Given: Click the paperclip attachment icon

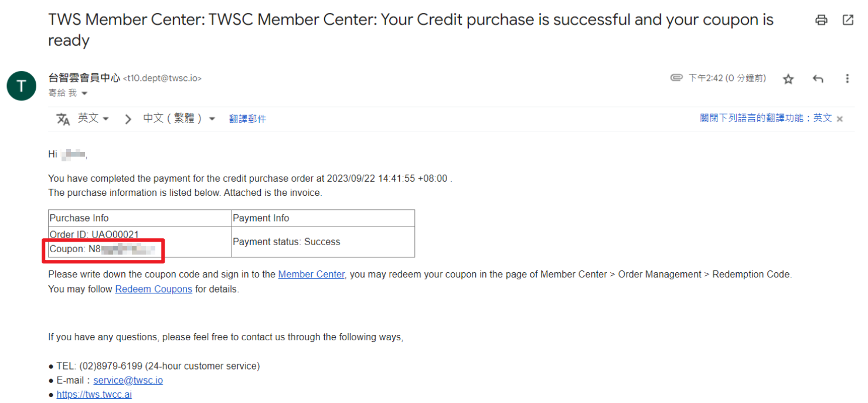Looking at the screenshot, I should coord(676,78).
